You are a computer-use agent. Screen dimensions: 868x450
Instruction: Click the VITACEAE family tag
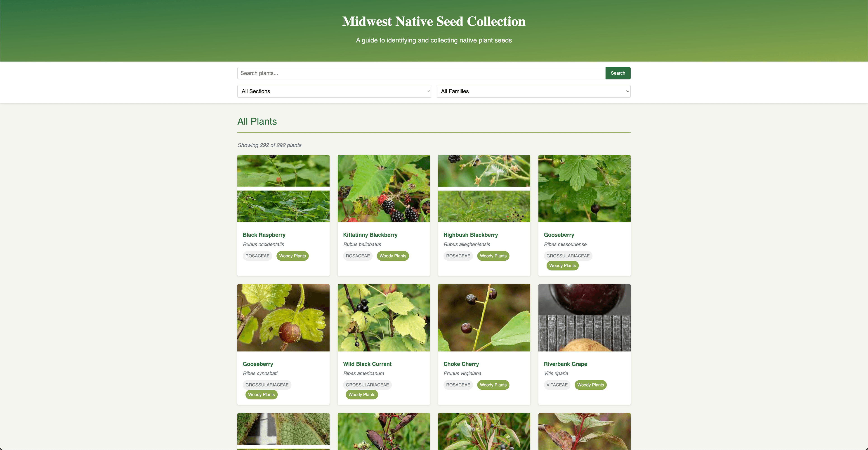557,385
